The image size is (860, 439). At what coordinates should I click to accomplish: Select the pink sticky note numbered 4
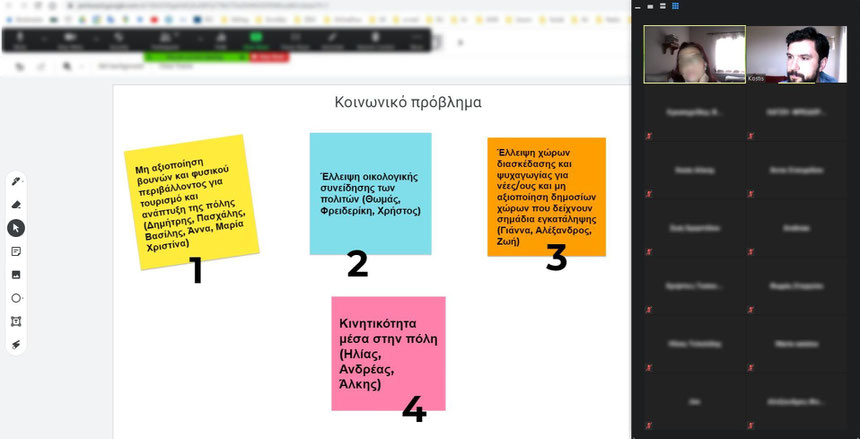[388, 350]
